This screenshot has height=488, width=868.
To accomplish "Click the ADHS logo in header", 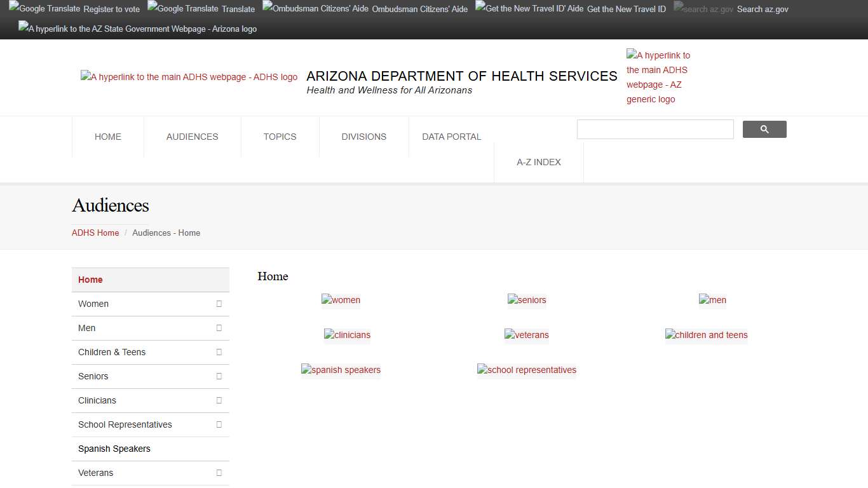I will (x=189, y=77).
